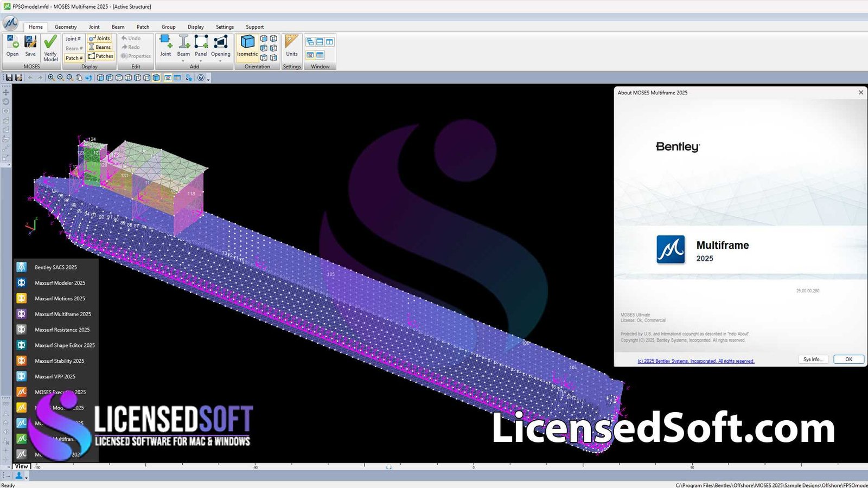Open the Group ribbon tab

pyautogui.click(x=169, y=27)
